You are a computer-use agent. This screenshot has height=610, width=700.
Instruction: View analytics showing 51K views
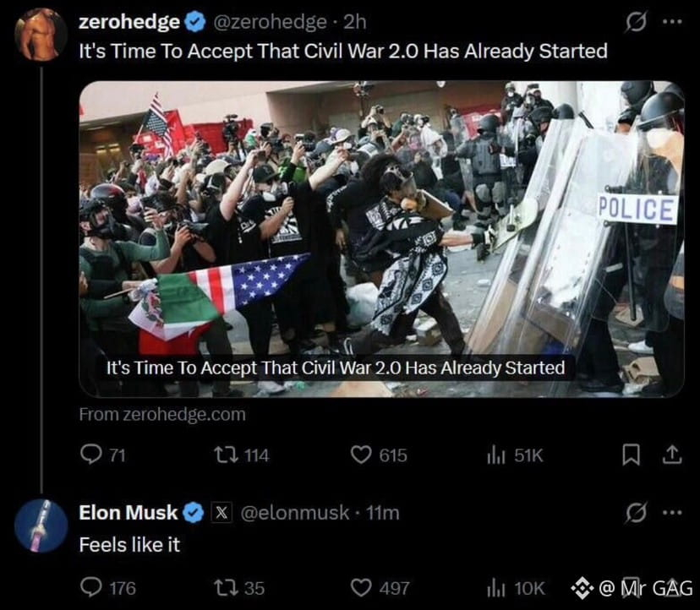point(515,455)
